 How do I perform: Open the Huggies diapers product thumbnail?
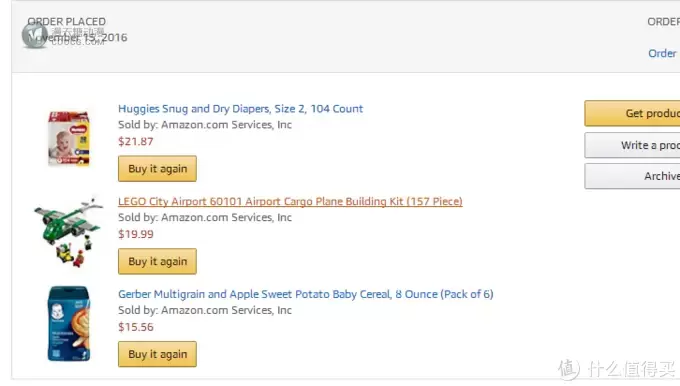pos(69,138)
